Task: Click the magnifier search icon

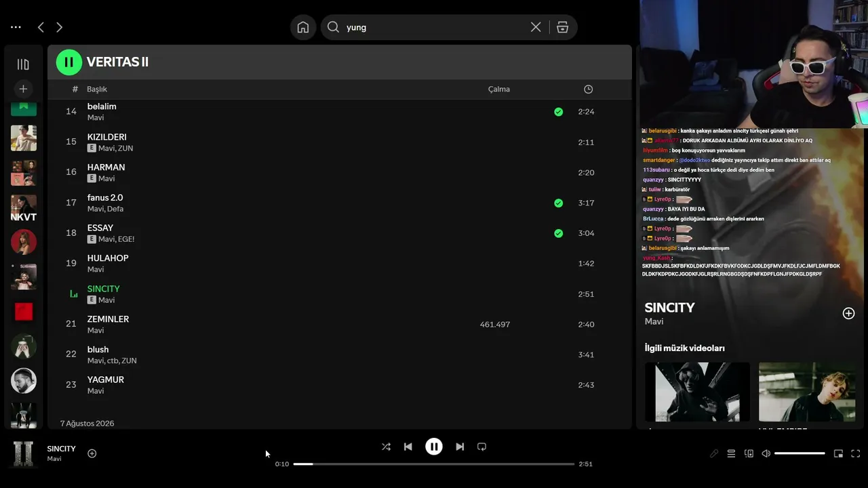Action: [x=333, y=27]
